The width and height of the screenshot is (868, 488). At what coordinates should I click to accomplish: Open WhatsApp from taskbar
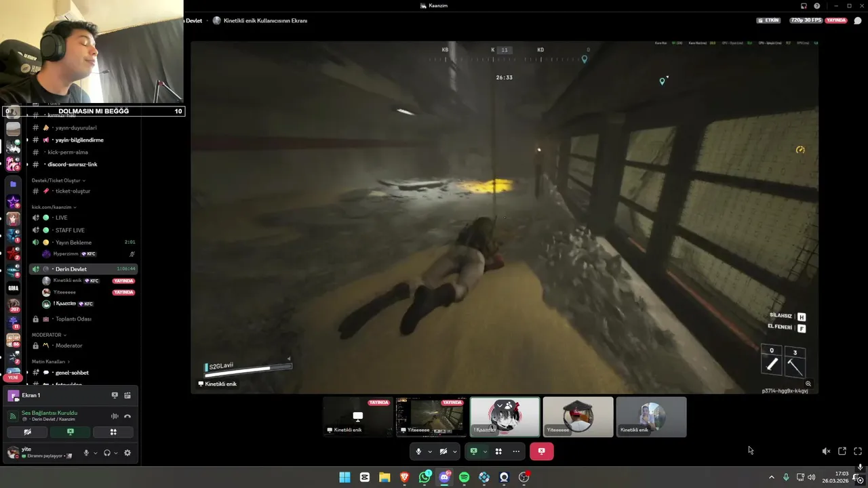coord(425,477)
